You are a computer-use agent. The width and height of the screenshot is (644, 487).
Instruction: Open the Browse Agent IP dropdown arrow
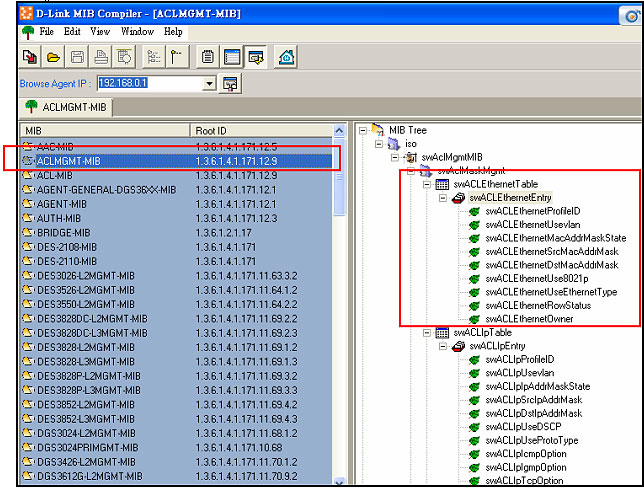point(209,83)
